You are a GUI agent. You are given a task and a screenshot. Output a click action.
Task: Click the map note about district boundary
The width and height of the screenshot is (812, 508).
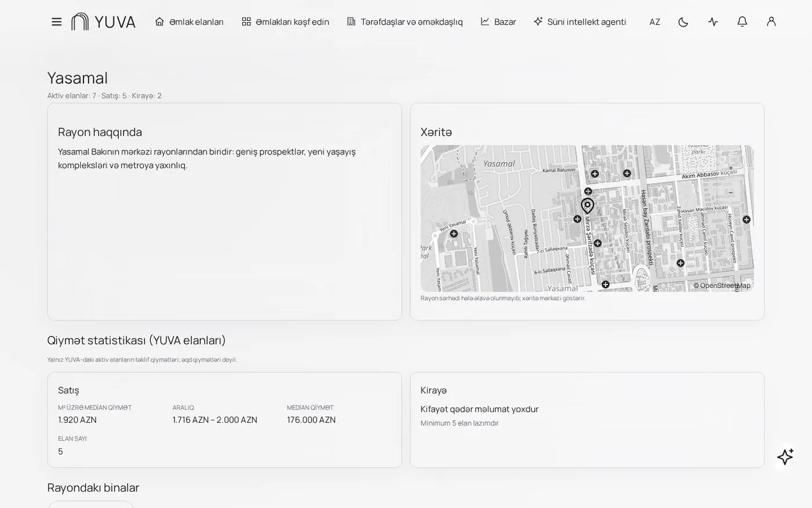(x=503, y=298)
